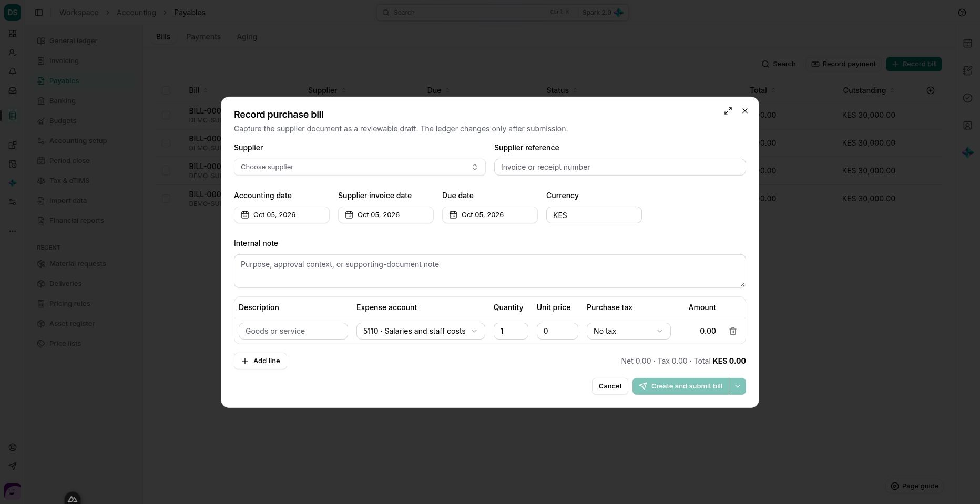The width and height of the screenshot is (980, 504).
Task: Toggle the sidebar panel icon
Action: (39, 13)
